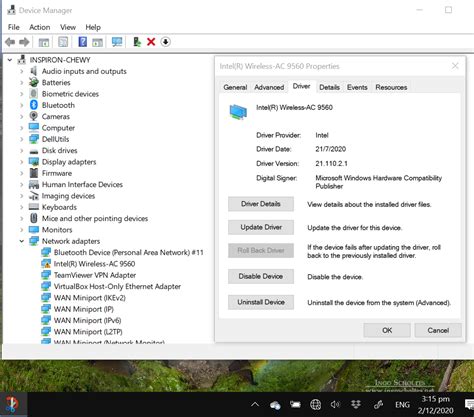Click Cancel in the Properties dialog
The image size is (474, 417).
(438, 330)
